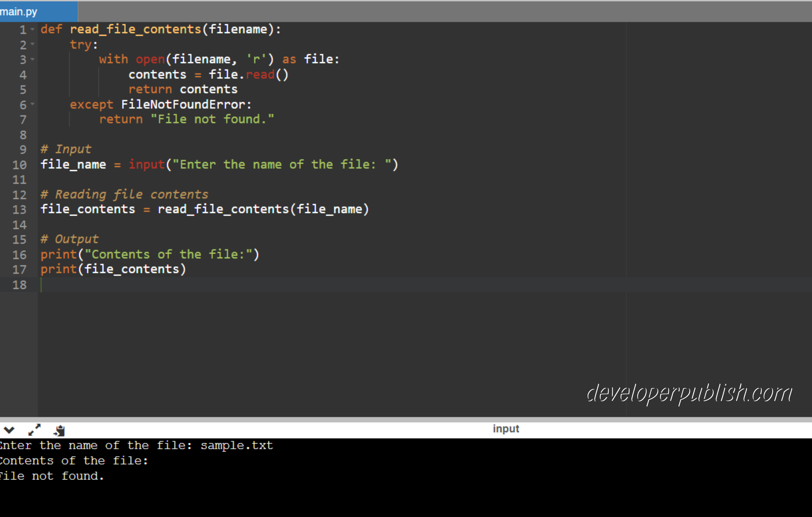Expand console to fullscreen with arrows icon

34,430
